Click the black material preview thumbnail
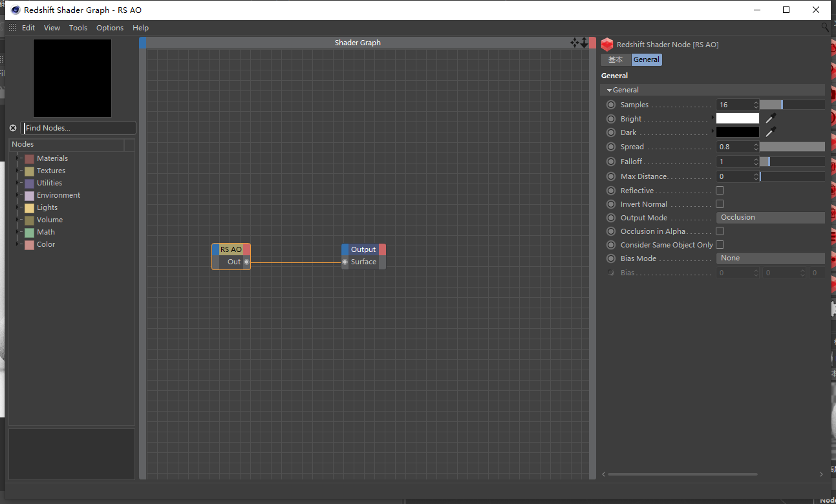The width and height of the screenshot is (836, 504). pos(72,78)
